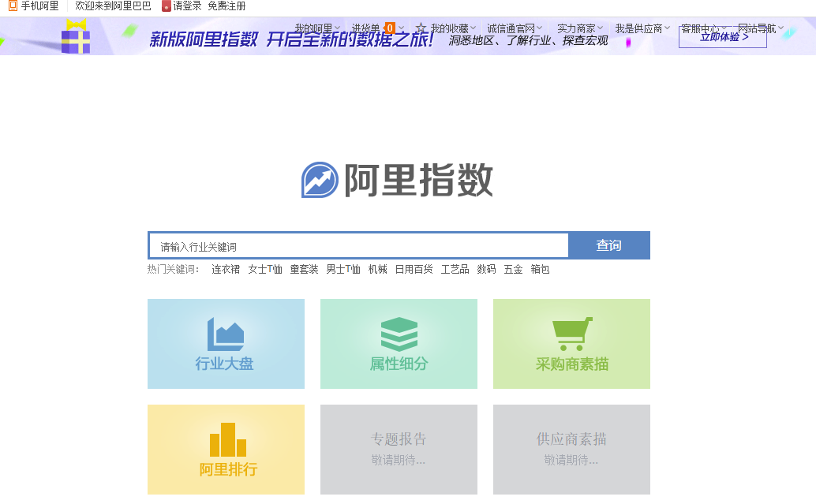
Task: Click the 热门关键词 label
Action: [x=174, y=269]
